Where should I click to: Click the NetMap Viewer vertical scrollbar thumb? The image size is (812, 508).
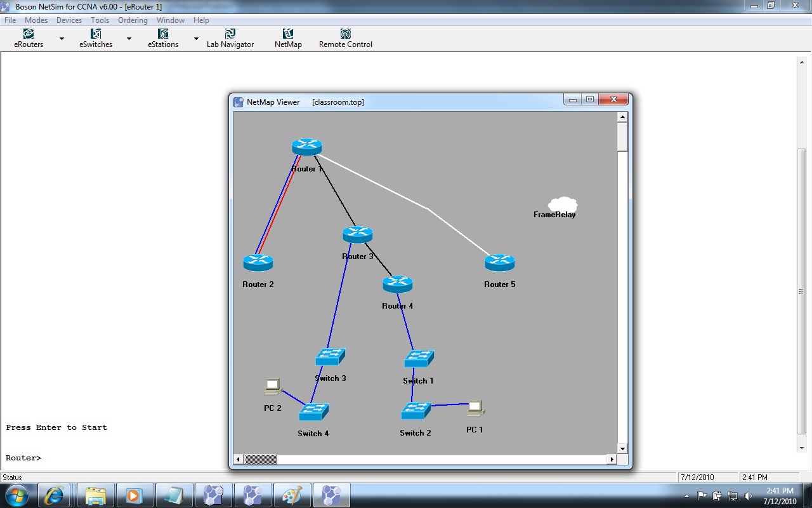622,137
